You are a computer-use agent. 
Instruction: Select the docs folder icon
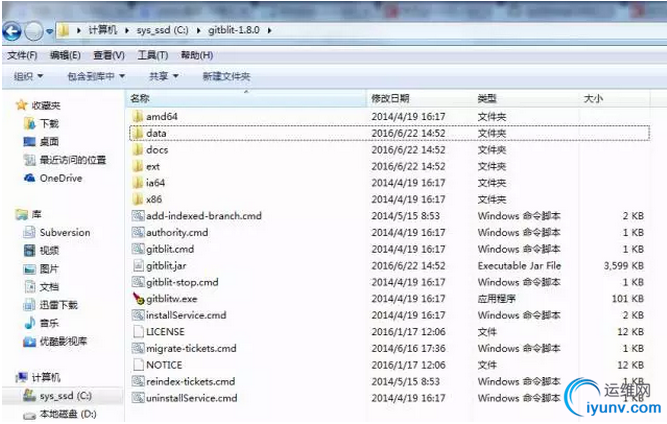[x=137, y=150]
